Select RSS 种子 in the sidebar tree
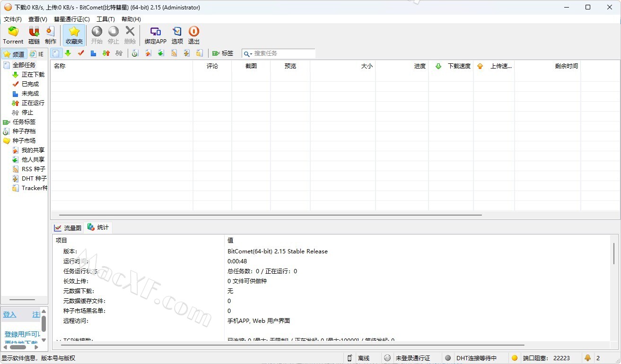Viewport: 621px width, 364px height. pos(29,169)
